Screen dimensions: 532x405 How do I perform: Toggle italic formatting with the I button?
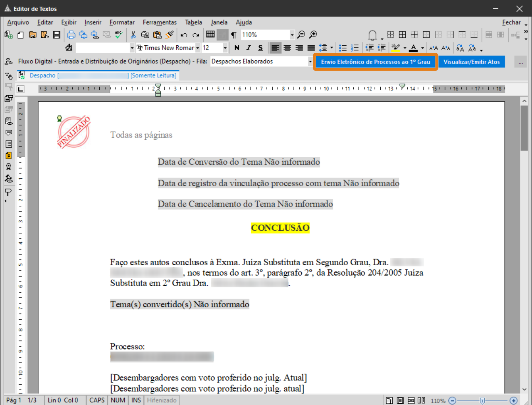pyautogui.click(x=249, y=48)
